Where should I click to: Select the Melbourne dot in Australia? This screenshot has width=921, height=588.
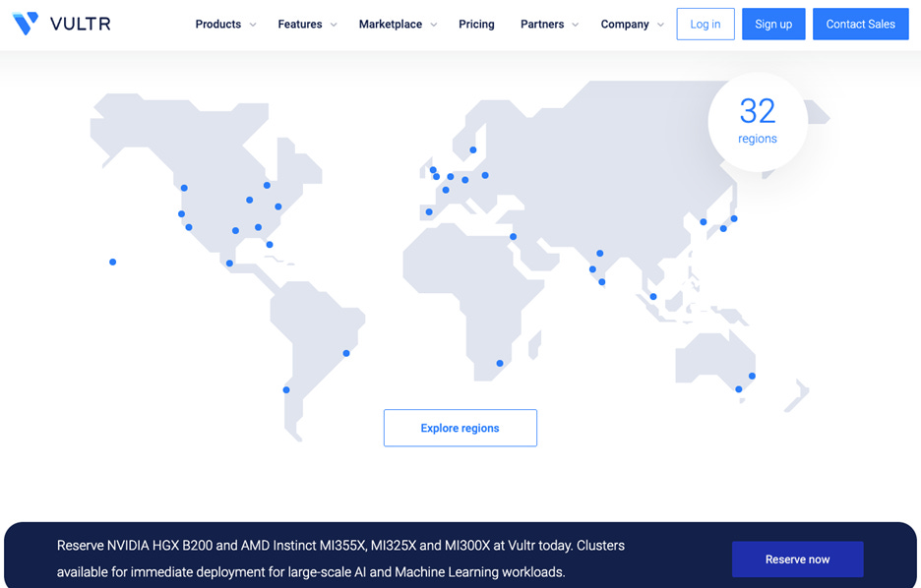point(739,389)
